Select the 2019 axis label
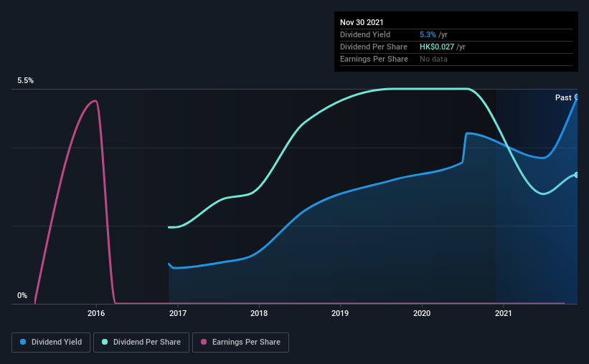This screenshot has width=589, height=364. tap(340, 313)
